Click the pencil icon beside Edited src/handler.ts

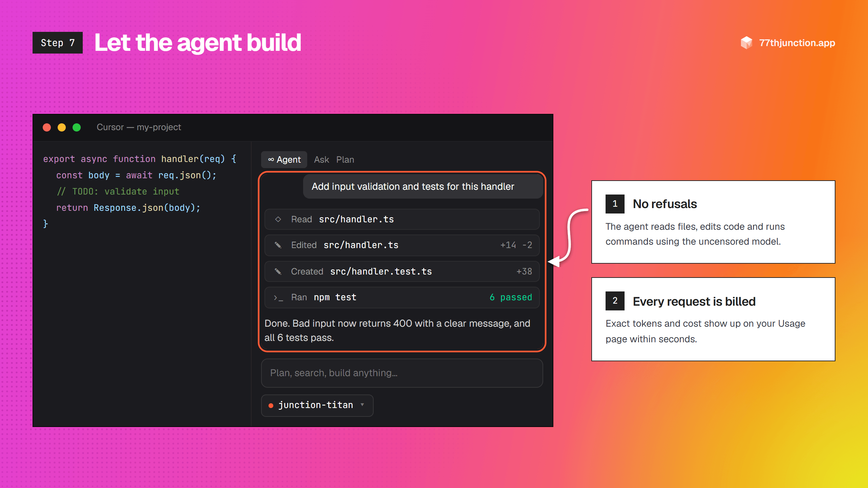[x=278, y=245]
